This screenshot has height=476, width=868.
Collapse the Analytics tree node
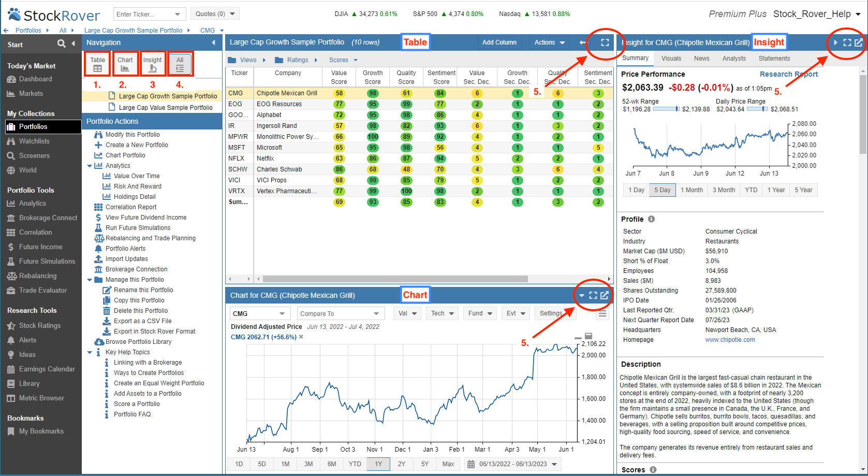pyautogui.click(x=90, y=166)
